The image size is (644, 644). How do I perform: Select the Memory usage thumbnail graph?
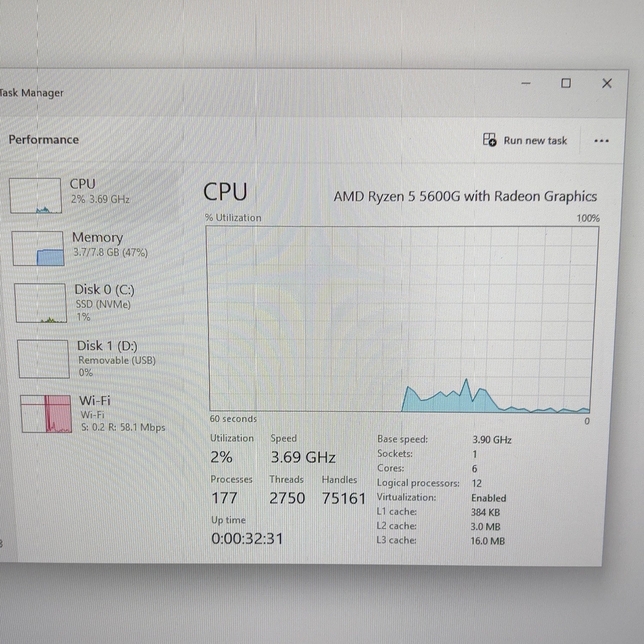pos(38,248)
